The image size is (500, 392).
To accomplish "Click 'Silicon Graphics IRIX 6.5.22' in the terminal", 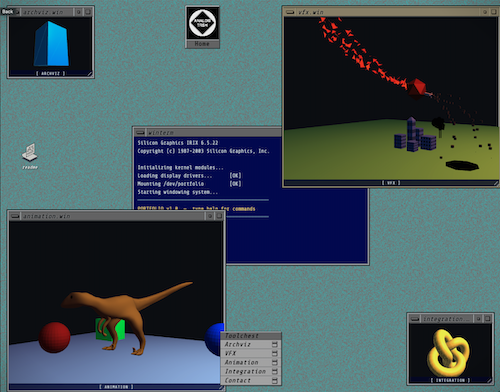I will tap(178, 143).
